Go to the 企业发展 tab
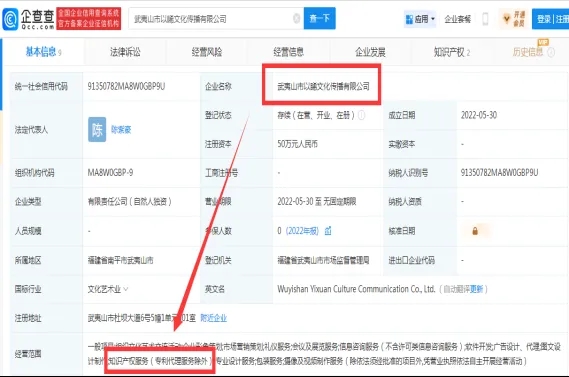The width and height of the screenshot is (569, 377). tap(370, 52)
